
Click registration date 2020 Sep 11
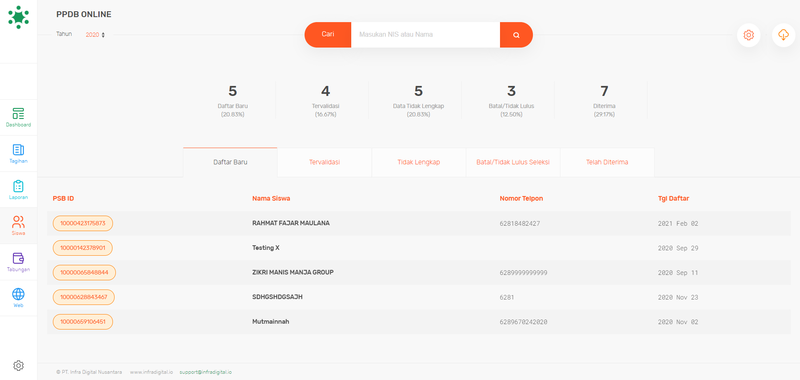coord(678,273)
